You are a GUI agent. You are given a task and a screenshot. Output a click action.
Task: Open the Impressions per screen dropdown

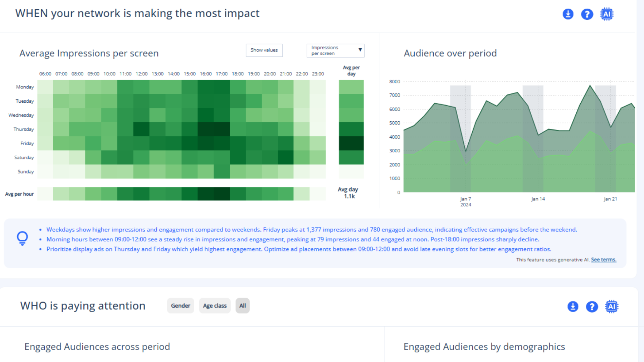[x=335, y=50]
